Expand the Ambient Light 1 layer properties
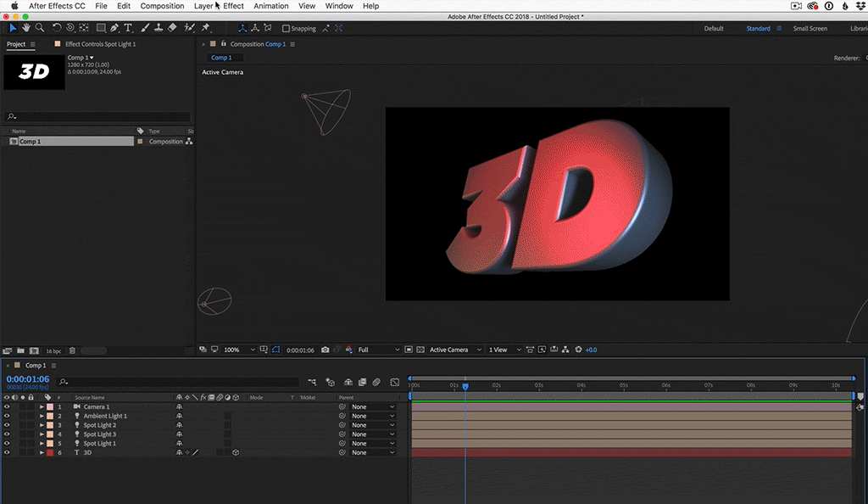The height and width of the screenshot is (504, 868). click(x=41, y=416)
